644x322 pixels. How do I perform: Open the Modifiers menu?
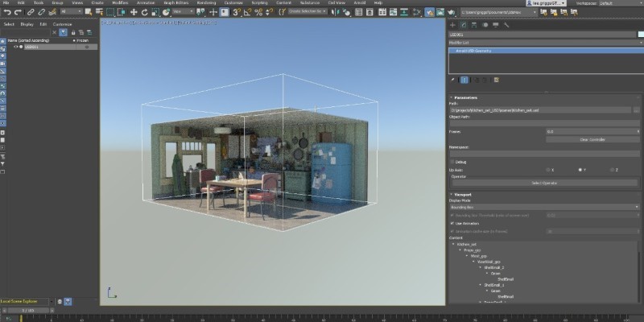[120, 3]
